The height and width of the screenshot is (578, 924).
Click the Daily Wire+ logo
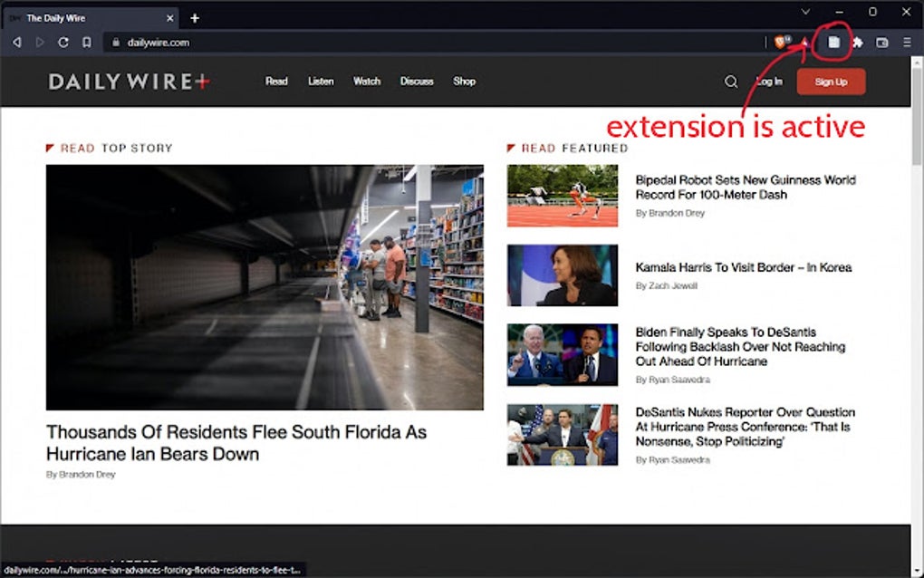[127, 81]
